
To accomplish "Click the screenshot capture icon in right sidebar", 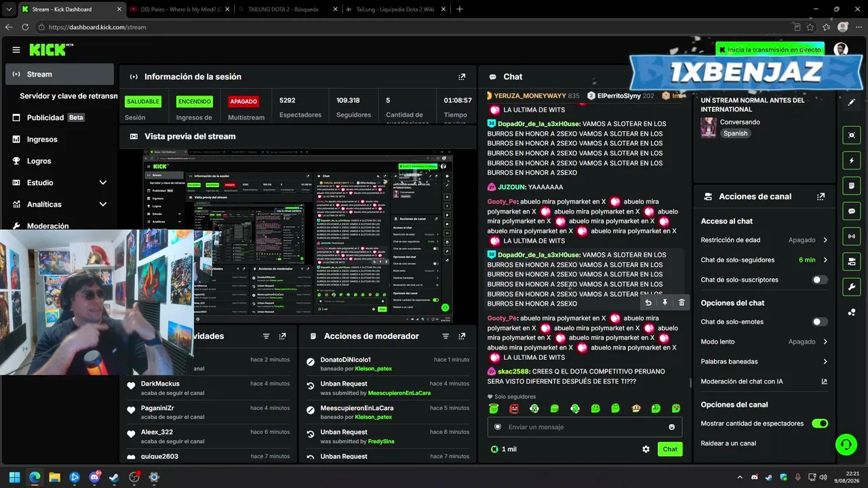I will tap(852, 135).
